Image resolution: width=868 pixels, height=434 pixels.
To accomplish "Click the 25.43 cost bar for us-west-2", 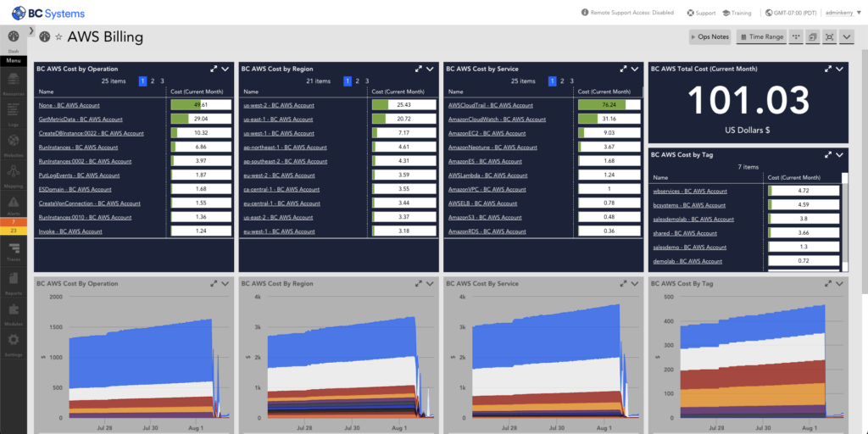I will coord(403,105).
